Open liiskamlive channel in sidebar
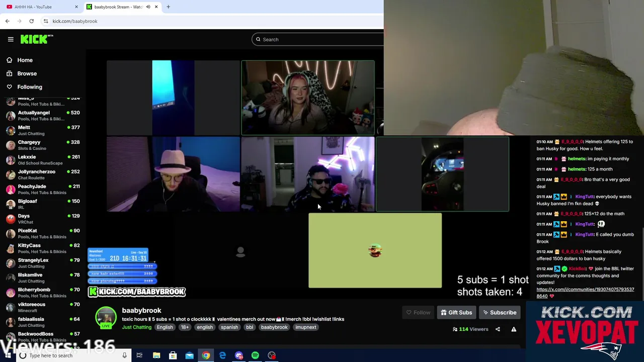Viewport: 644px width, 362px height. pyautogui.click(x=43, y=278)
